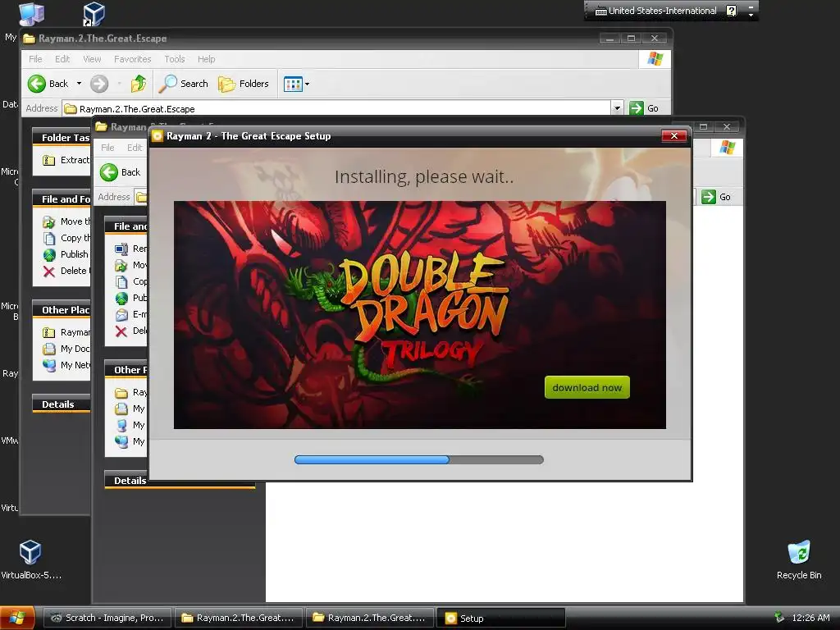Click Up folder icon in back window
The image size is (840, 630).
tap(139, 84)
